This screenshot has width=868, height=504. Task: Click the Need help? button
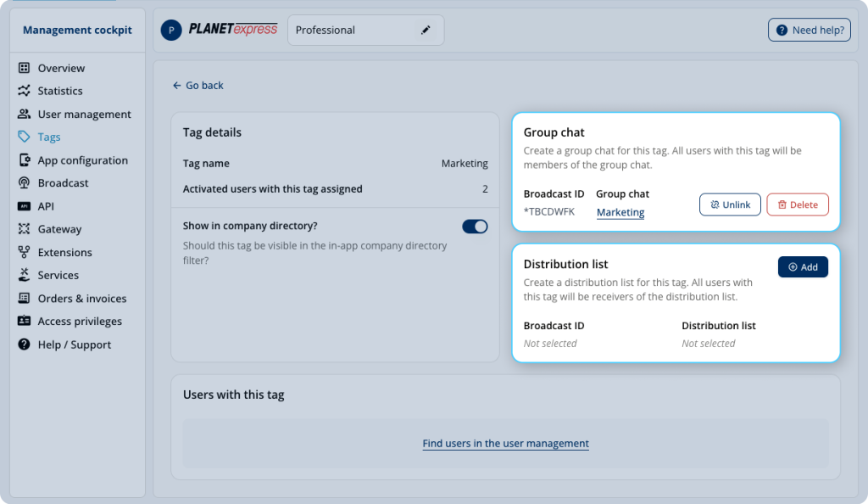click(810, 30)
